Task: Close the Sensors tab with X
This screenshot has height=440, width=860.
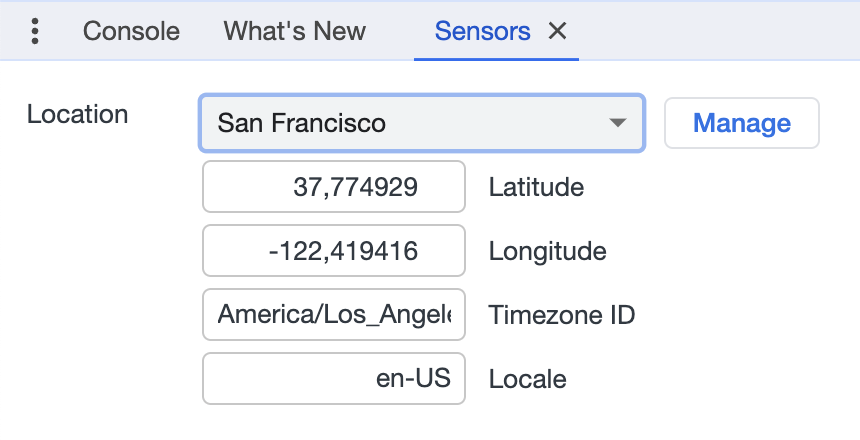Action: (x=558, y=32)
